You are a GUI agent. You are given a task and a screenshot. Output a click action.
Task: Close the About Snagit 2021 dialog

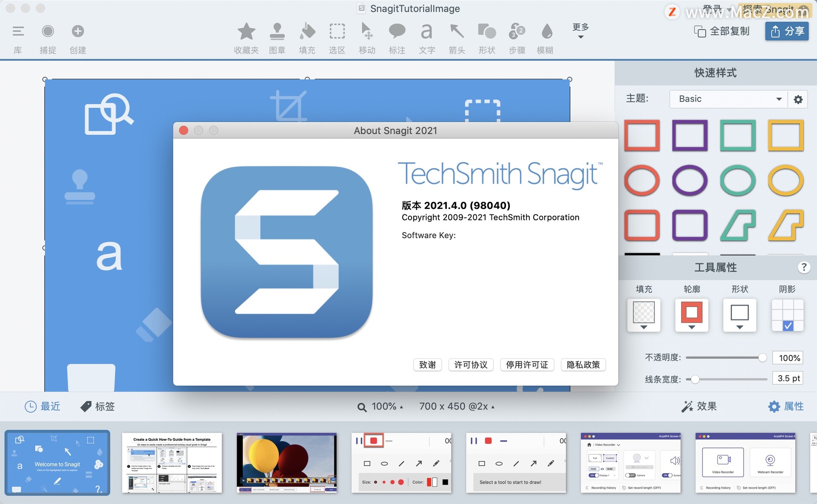(x=183, y=130)
